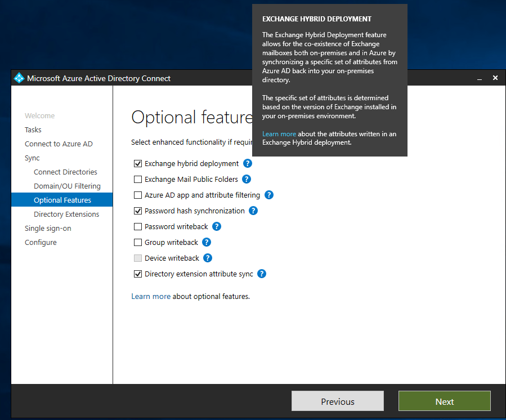Click the Directory extension attribute sync label

click(199, 274)
